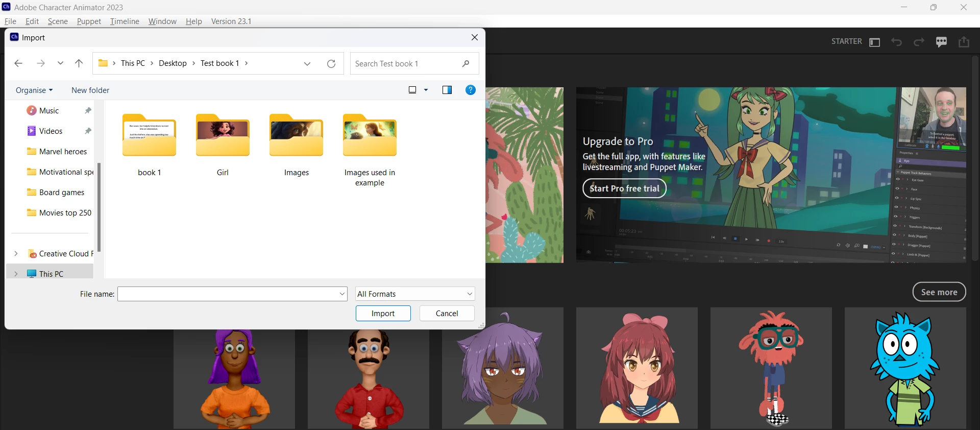Screen dimensions: 980x430
Task: Click the Redo arrow icon
Action: 919,42
